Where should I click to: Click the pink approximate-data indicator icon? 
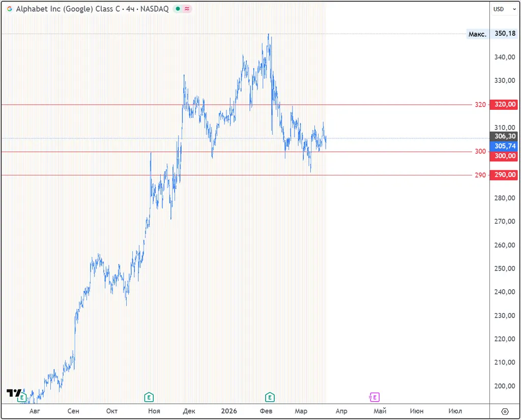(186, 9)
